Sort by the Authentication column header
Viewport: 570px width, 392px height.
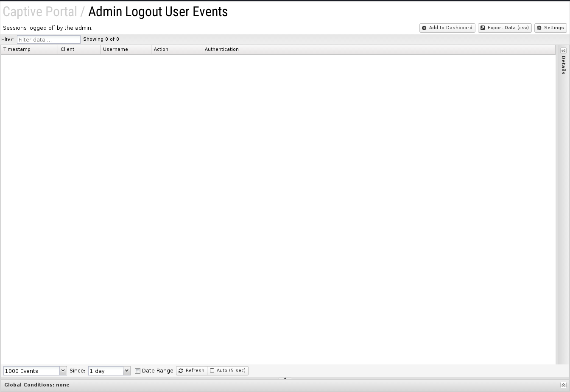379,50
